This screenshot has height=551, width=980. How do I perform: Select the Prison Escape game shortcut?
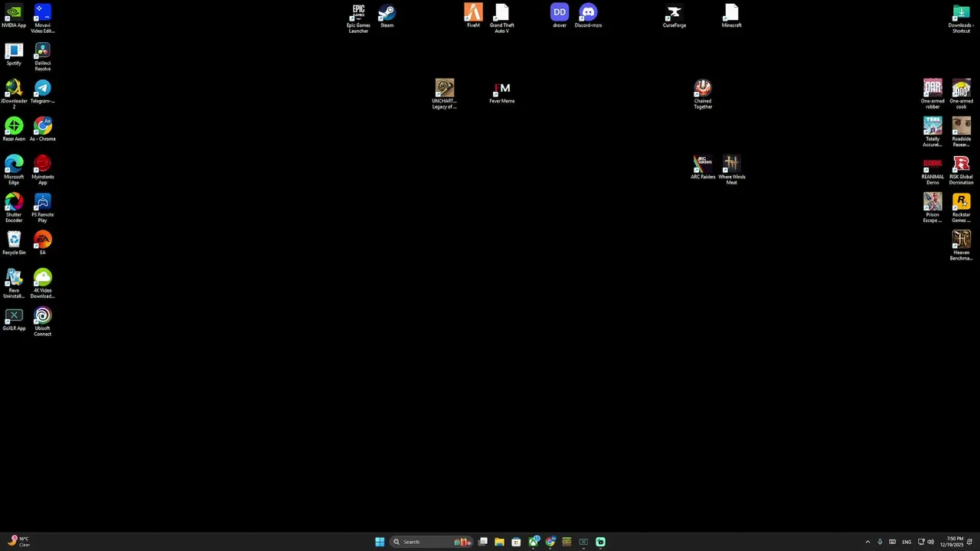[x=933, y=208]
